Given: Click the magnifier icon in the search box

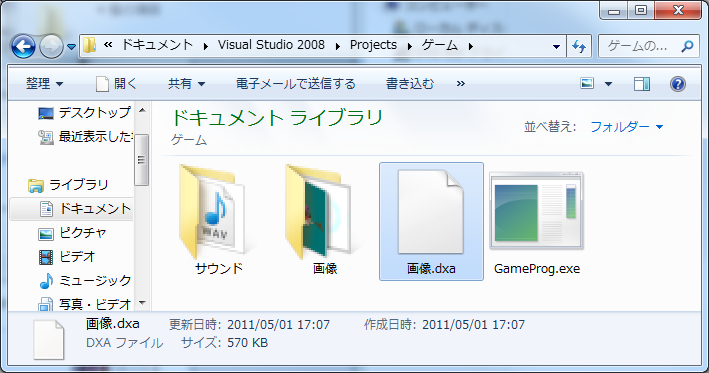Looking at the screenshot, I should (687, 46).
